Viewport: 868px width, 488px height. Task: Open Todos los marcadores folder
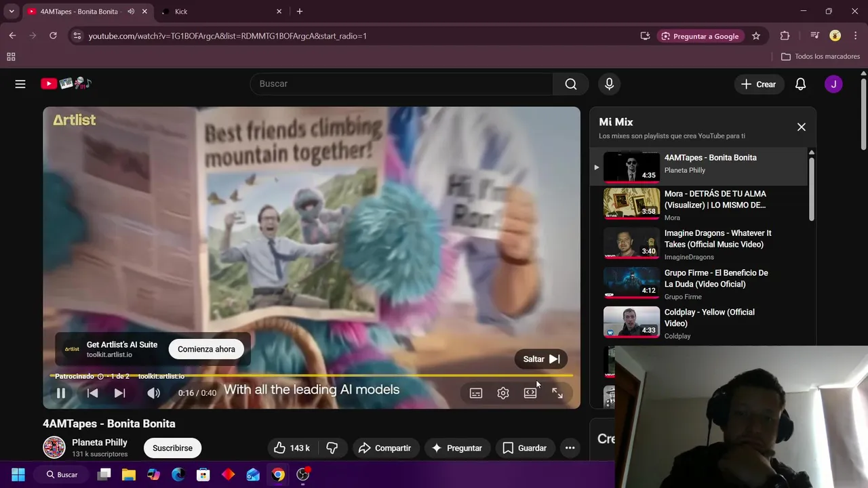(821, 57)
